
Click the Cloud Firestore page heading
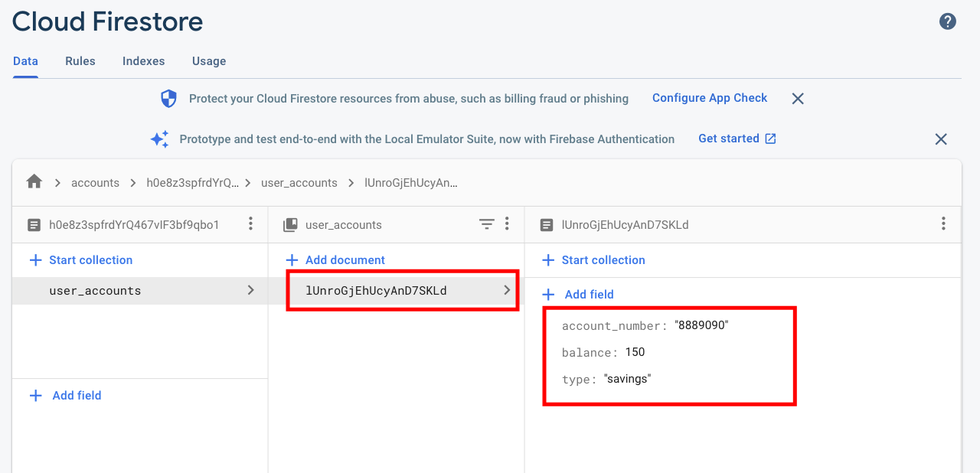click(108, 21)
